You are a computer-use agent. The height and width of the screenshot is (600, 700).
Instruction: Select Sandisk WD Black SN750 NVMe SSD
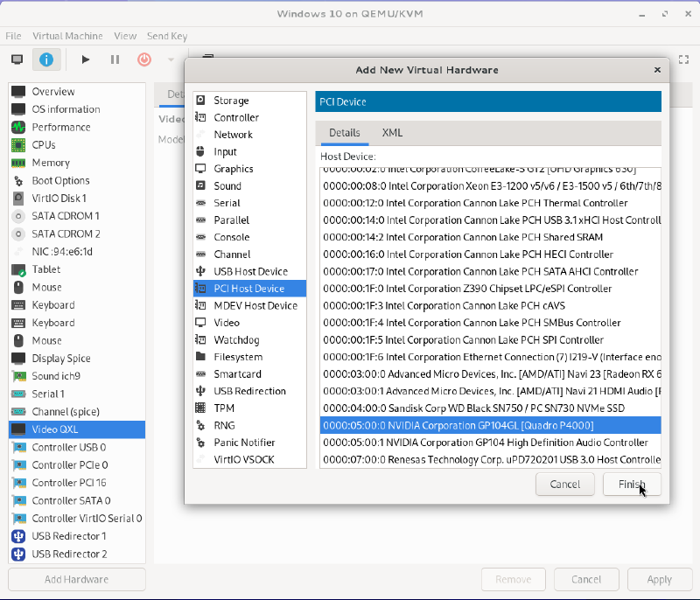(490, 408)
